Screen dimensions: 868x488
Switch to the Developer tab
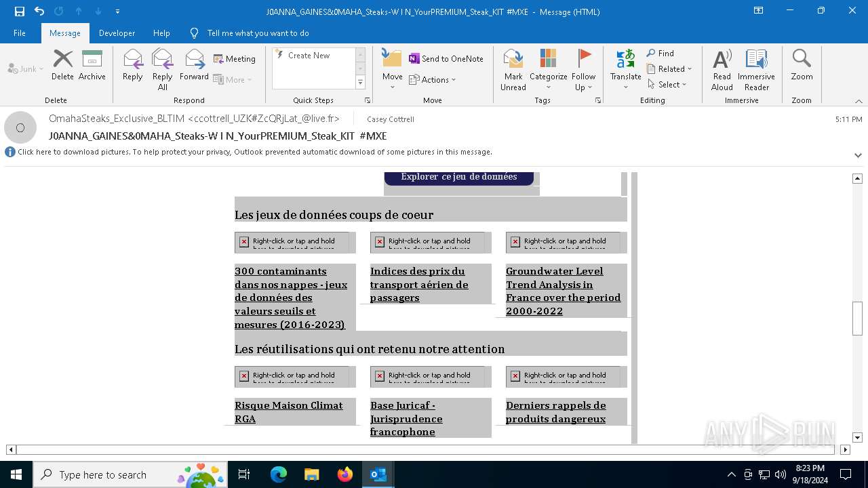click(117, 33)
